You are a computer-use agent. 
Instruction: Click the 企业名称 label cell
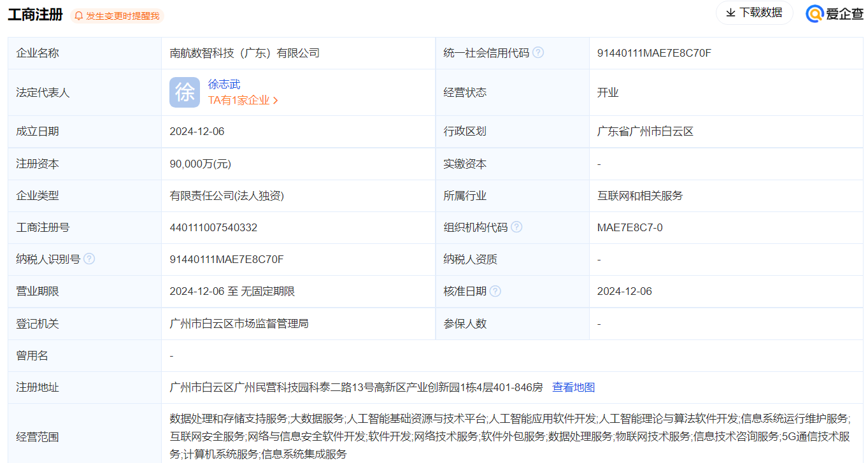pyautogui.click(x=84, y=53)
